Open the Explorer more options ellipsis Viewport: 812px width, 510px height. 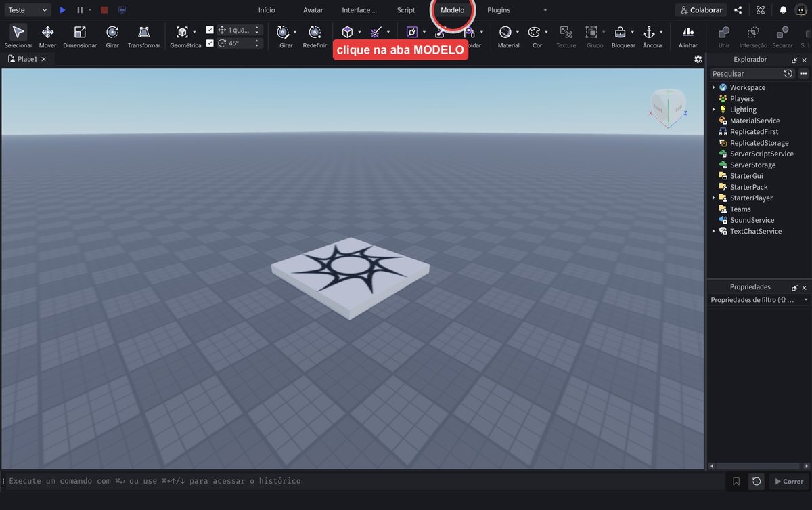[804, 73]
